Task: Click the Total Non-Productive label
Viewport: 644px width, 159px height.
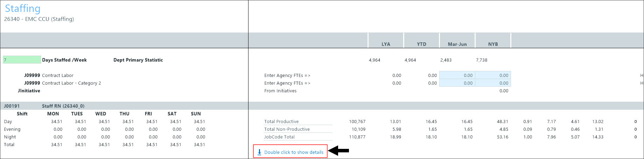Action: coord(287,129)
